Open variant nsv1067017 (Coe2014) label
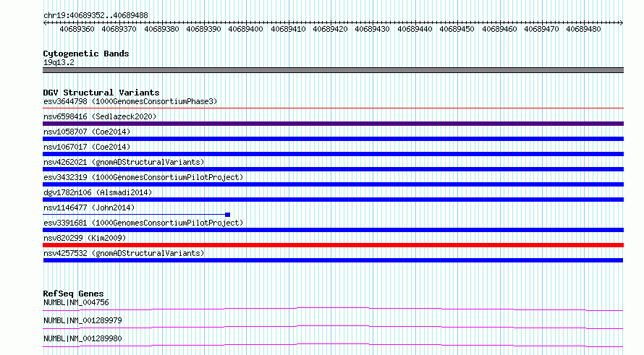 click(x=87, y=147)
